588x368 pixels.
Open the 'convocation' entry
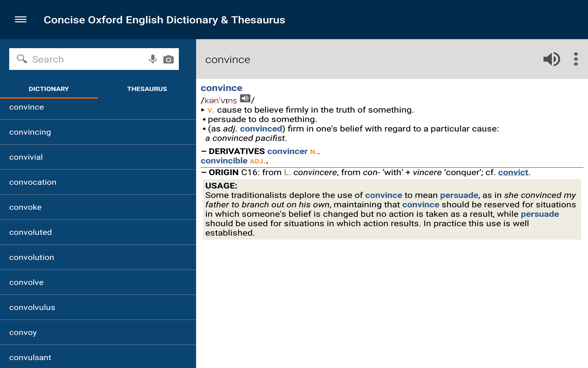click(x=98, y=182)
